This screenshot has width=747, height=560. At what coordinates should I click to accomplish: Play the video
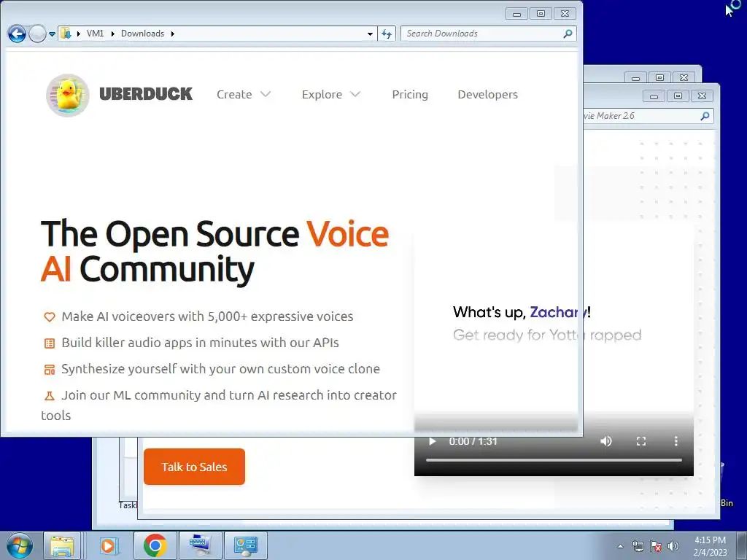(432, 441)
